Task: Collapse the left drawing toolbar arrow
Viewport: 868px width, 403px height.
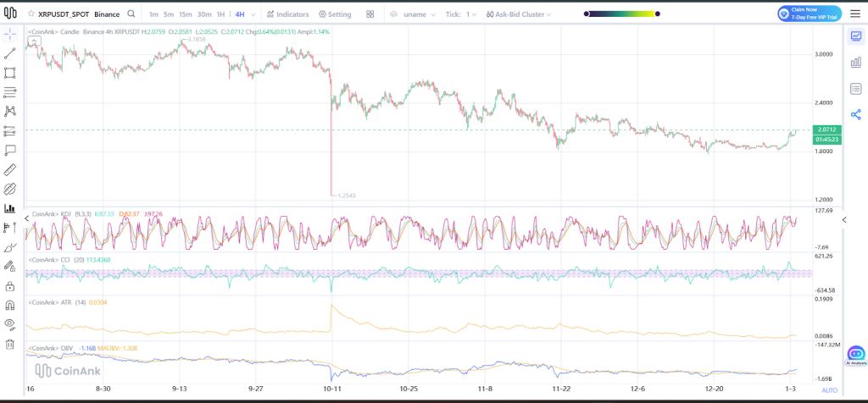Action: [26, 219]
